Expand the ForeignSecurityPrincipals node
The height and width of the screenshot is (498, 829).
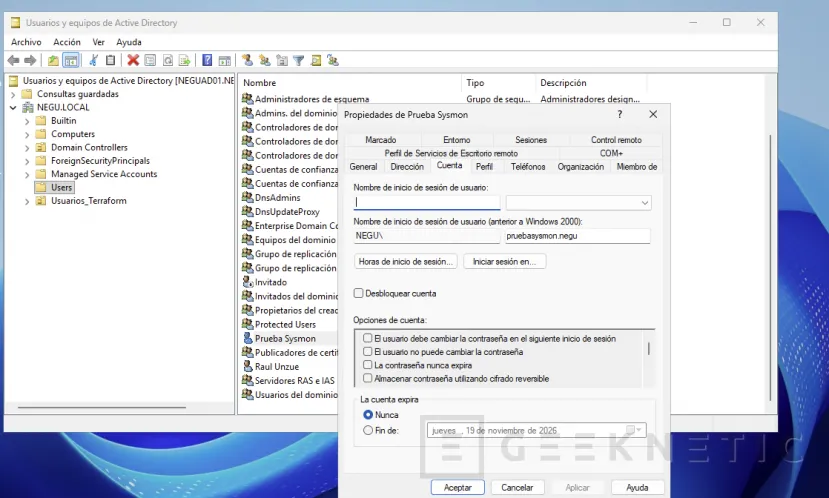point(27,161)
